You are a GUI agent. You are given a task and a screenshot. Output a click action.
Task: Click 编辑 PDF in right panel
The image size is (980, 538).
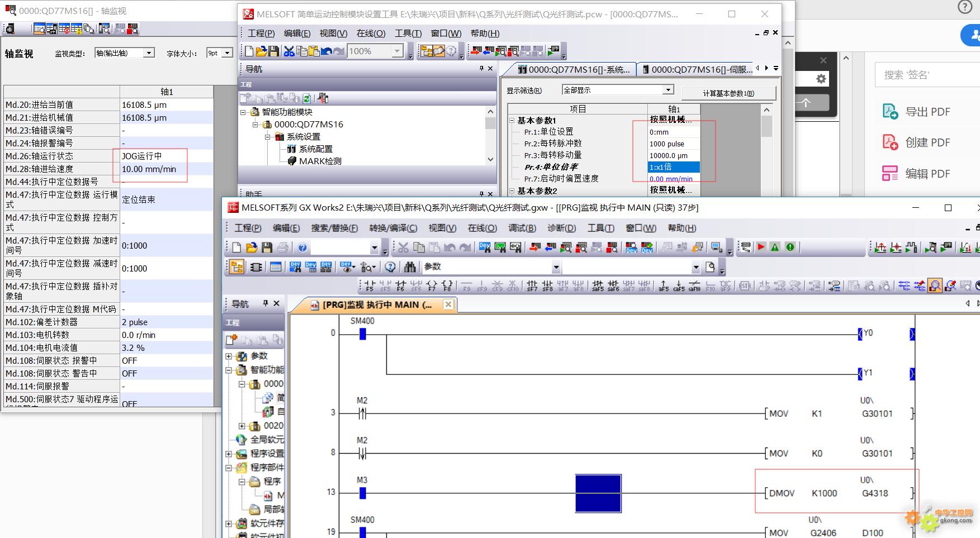tap(916, 174)
